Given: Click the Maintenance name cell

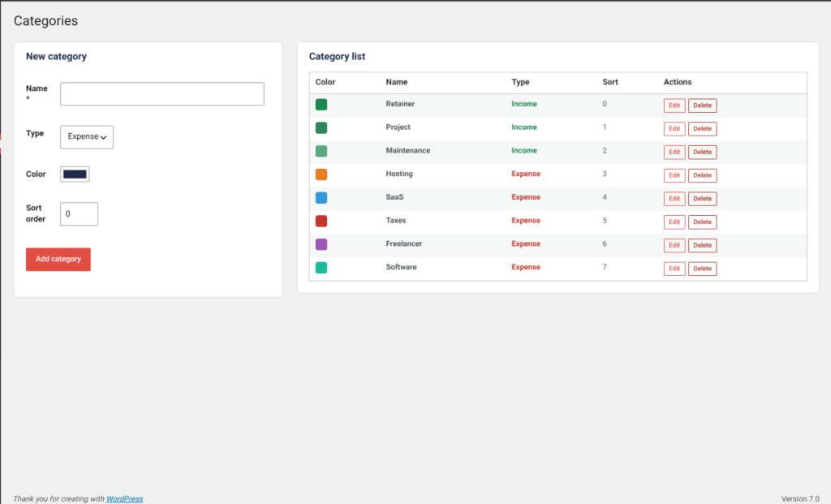Looking at the screenshot, I should [x=408, y=150].
